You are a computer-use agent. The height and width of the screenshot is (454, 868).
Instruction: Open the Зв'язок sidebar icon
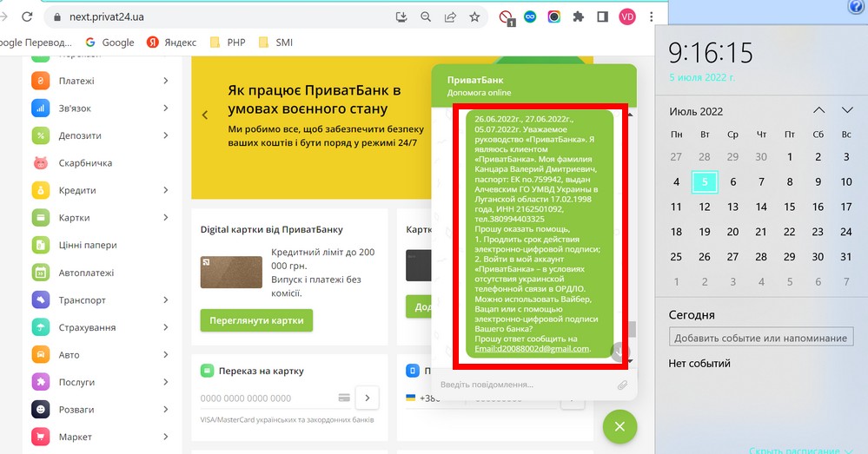point(41,109)
